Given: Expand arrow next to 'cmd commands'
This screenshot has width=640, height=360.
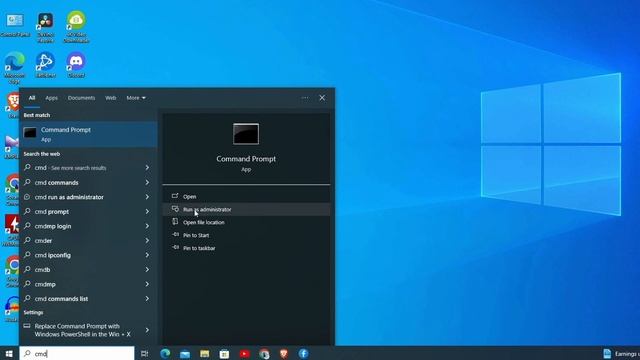Looking at the screenshot, I should pos(147,182).
